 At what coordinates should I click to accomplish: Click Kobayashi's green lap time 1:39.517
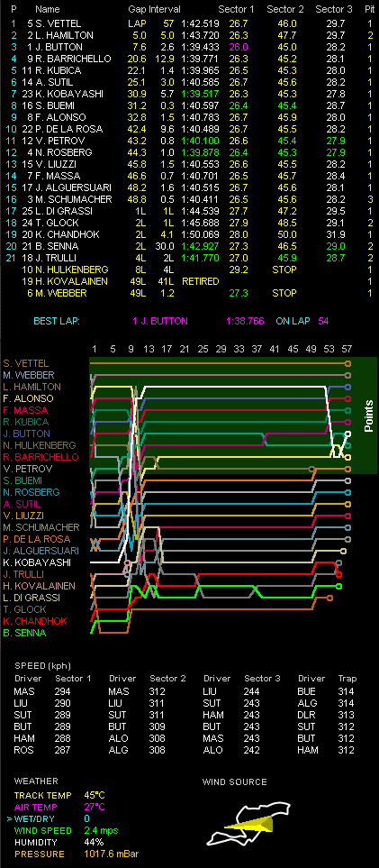tap(200, 94)
